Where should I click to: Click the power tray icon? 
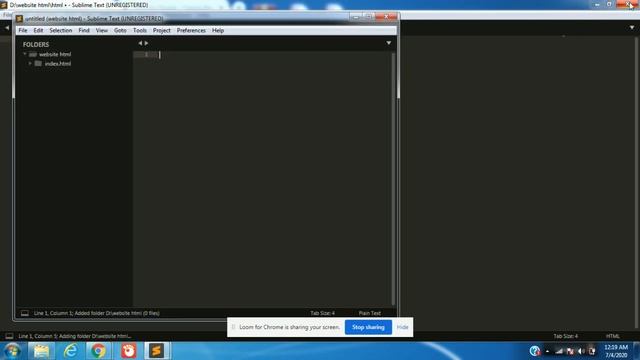(x=591, y=351)
